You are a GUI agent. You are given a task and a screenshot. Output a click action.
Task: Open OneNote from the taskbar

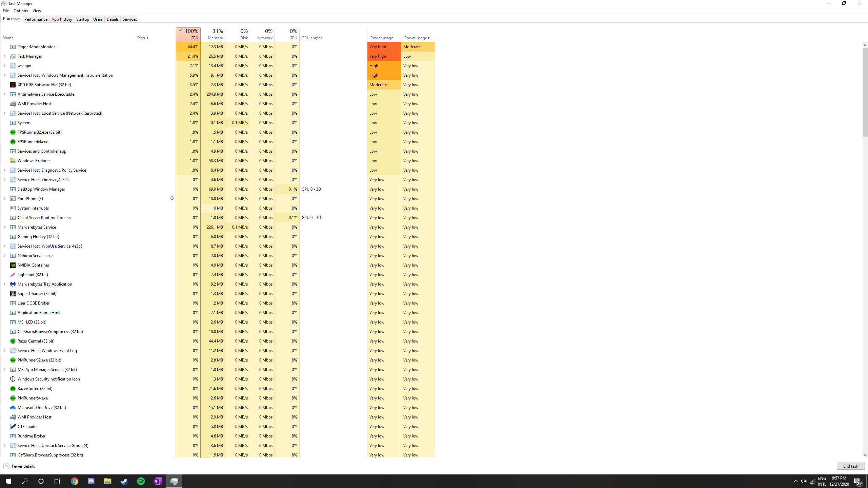coord(158,481)
